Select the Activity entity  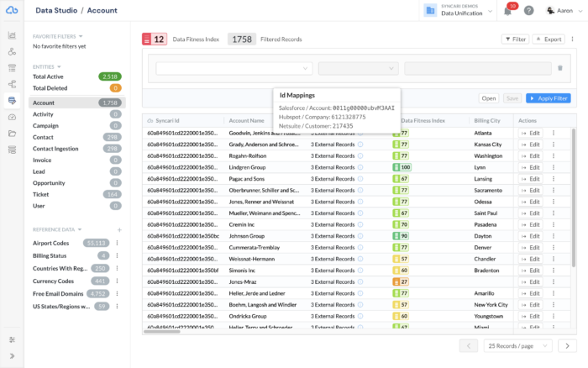click(77, 114)
